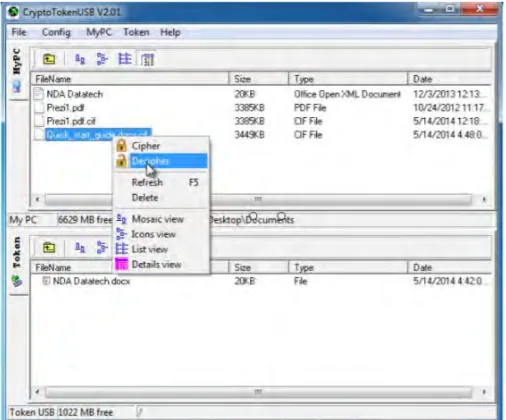Click the padlock icon beside Cipher
Viewport: 506px width, 420px height.
(x=121, y=145)
